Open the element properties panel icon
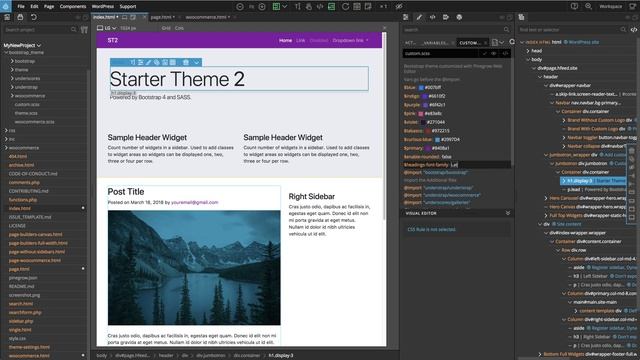Screen dimensions: 640x360 pos(406,17)
